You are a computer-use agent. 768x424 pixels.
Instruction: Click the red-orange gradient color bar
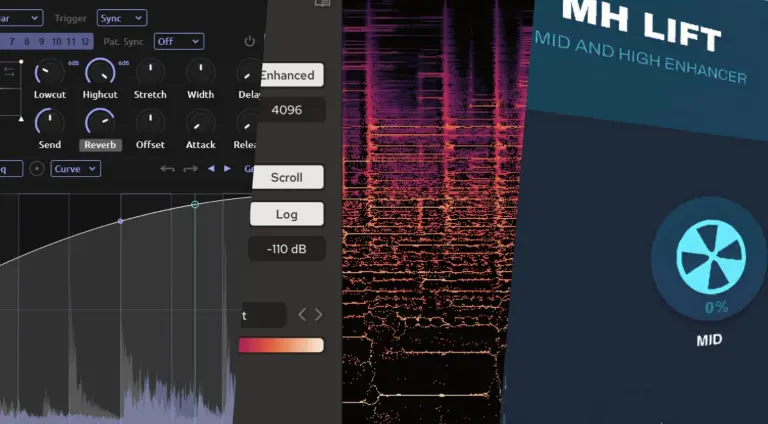tap(281, 345)
